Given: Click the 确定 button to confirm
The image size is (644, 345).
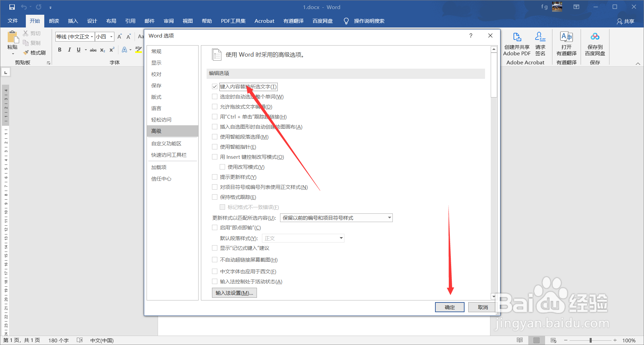Looking at the screenshot, I should click(449, 307).
